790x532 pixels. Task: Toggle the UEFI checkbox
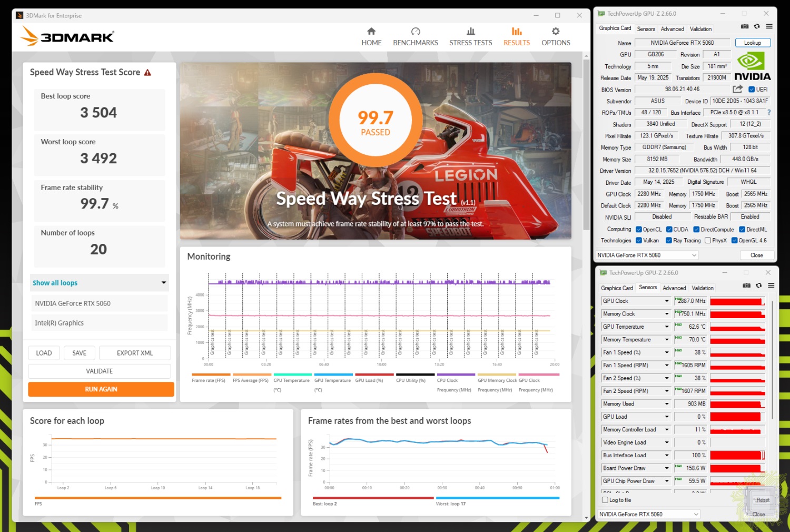[x=752, y=90]
